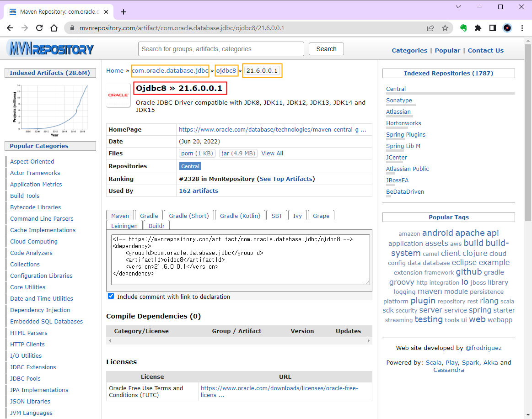Click the browser forward arrow

coord(25,28)
